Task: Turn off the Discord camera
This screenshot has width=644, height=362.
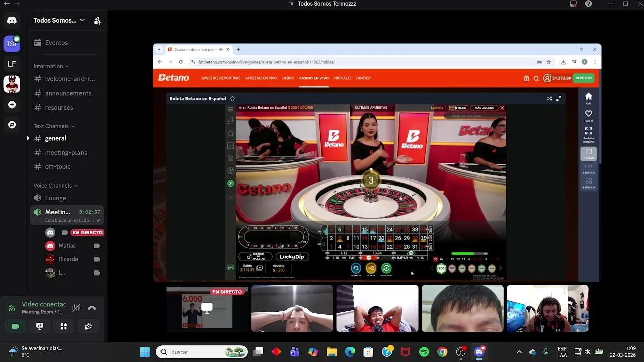Action: [16, 326]
